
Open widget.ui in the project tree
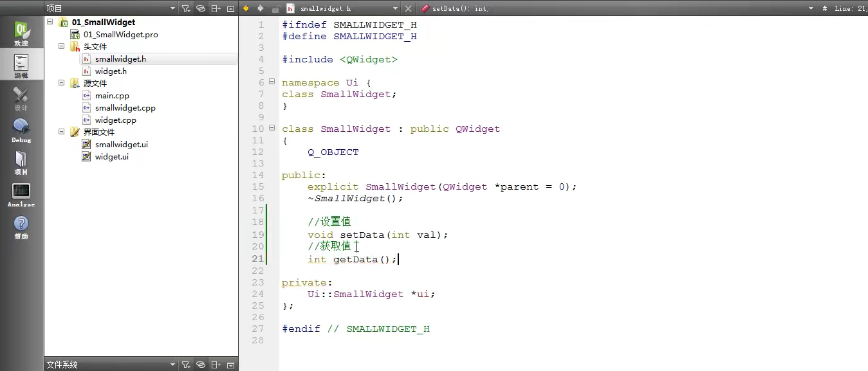tap(112, 157)
